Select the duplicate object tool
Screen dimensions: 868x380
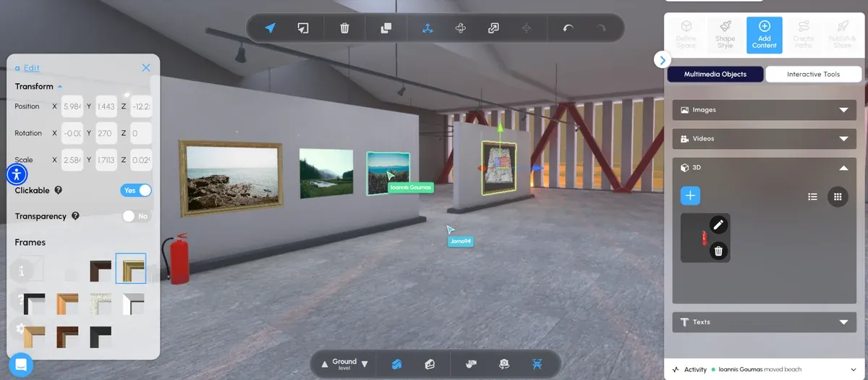point(386,28)
